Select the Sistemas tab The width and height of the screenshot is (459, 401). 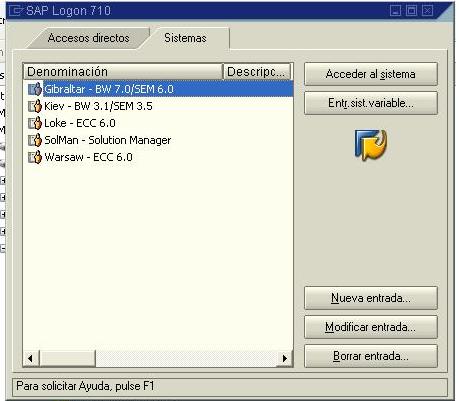click(185, 38)
